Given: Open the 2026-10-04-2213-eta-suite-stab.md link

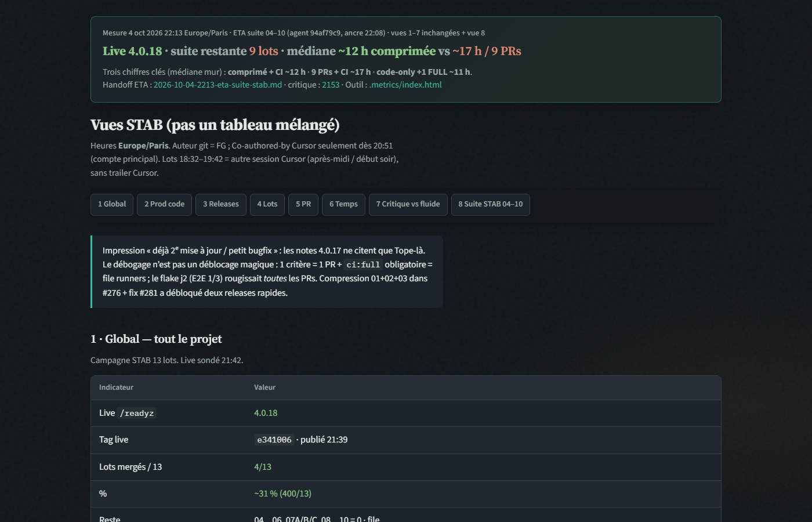Looking at the screenshot, I should [217, 85].
